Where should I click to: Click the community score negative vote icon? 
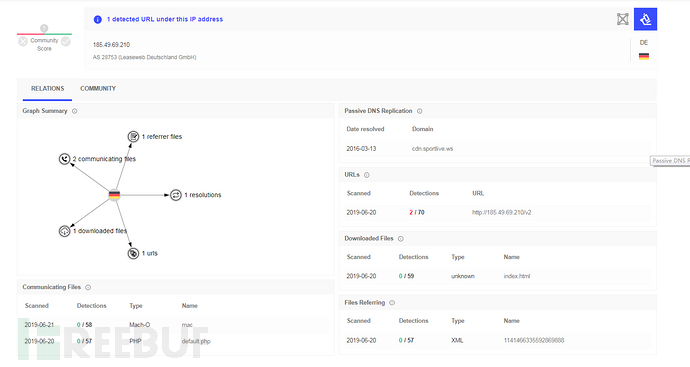23,41
